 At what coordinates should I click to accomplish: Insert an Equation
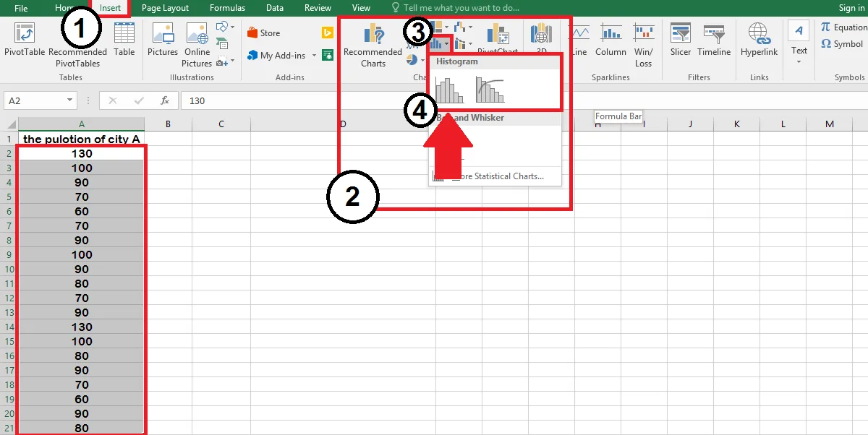click(843, 27)
